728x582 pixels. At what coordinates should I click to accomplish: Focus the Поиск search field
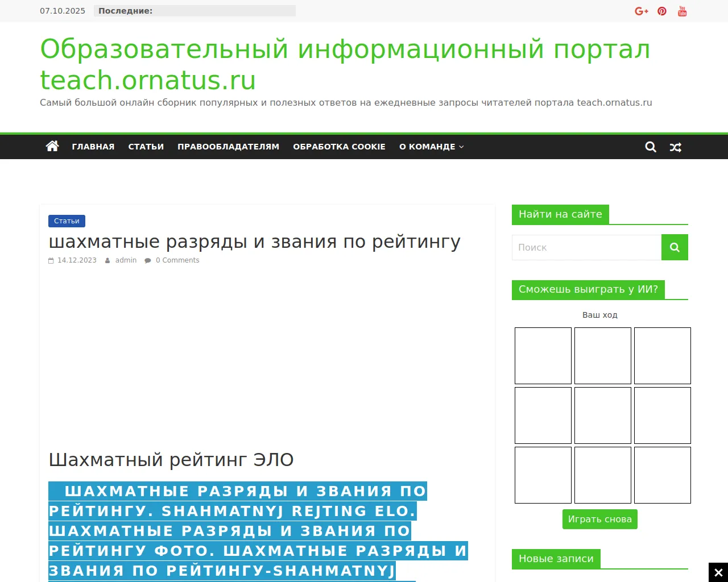point(587,247)
